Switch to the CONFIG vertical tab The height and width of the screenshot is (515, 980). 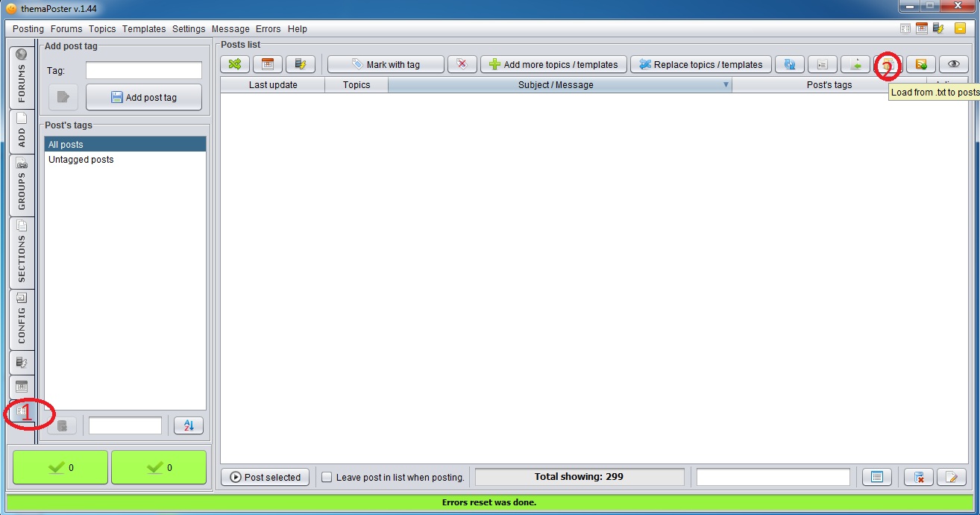22,319
